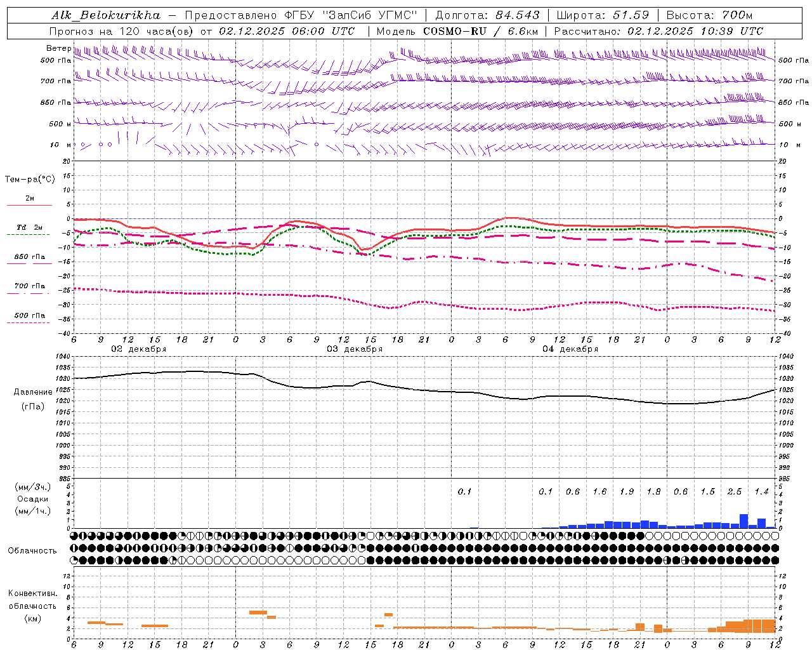Select the 'Прогноз на 120 часа(ов)' forecast text
This screenshot has width=812, height=650.
[122, 31]
